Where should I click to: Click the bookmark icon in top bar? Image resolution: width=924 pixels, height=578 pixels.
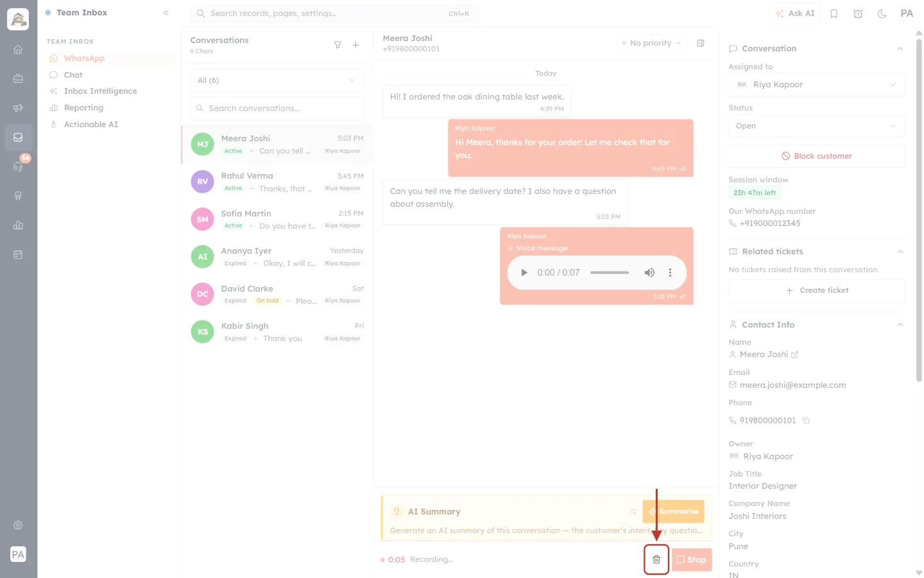click(x=834, y=13)
